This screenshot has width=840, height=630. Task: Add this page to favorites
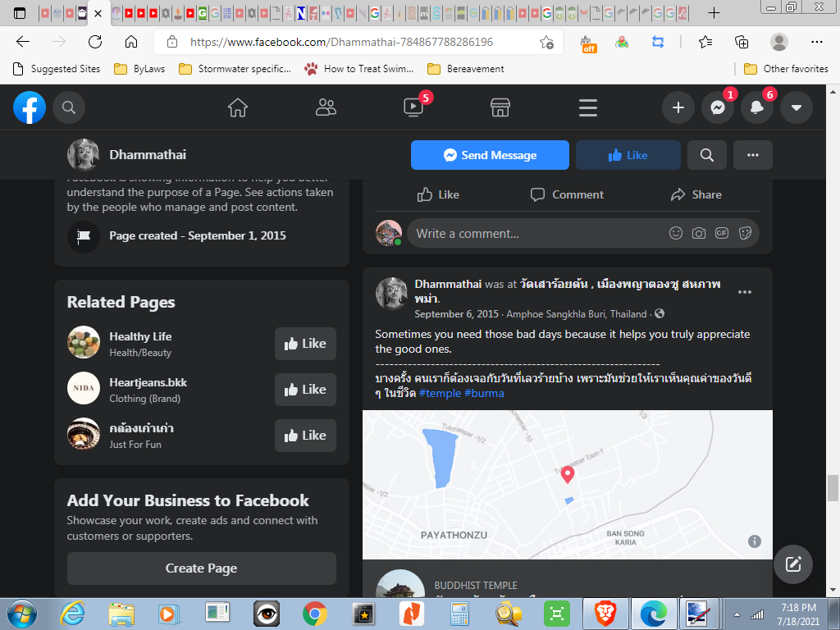point(546,42)
